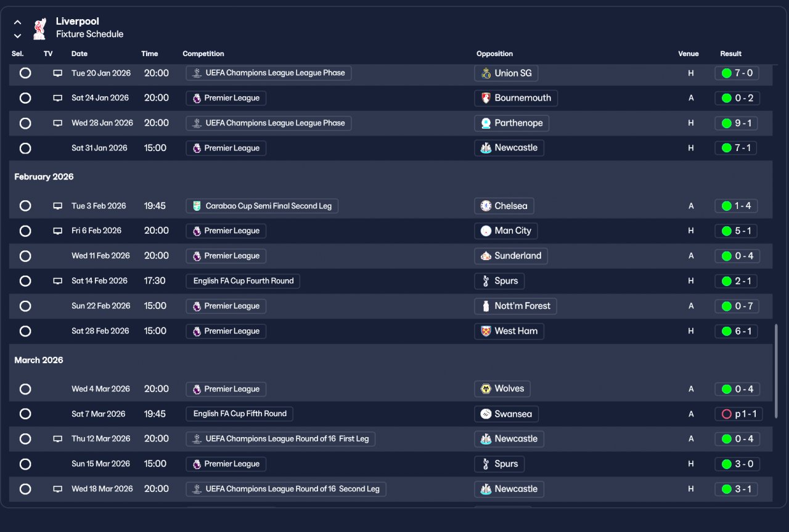Click the Newcastle crest on the 18 Mar row
Image resolution: width=789 pixels, height=532 pixels.
(x=486, y=489)
